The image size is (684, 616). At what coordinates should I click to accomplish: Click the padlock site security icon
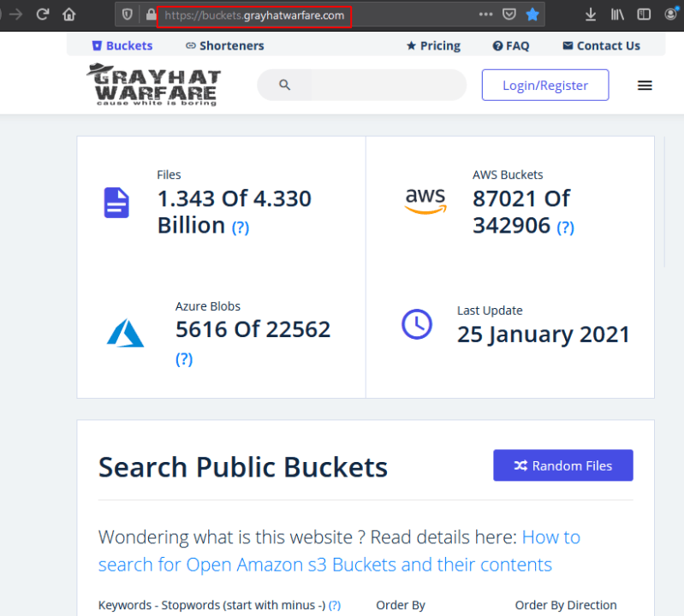(x=151, y=15)
